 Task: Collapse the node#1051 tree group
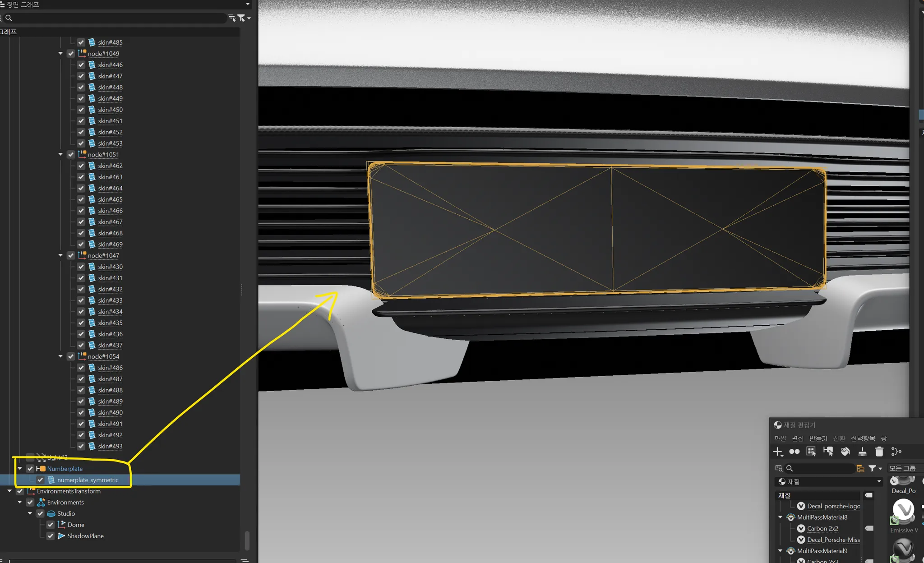tap(60, 155)
